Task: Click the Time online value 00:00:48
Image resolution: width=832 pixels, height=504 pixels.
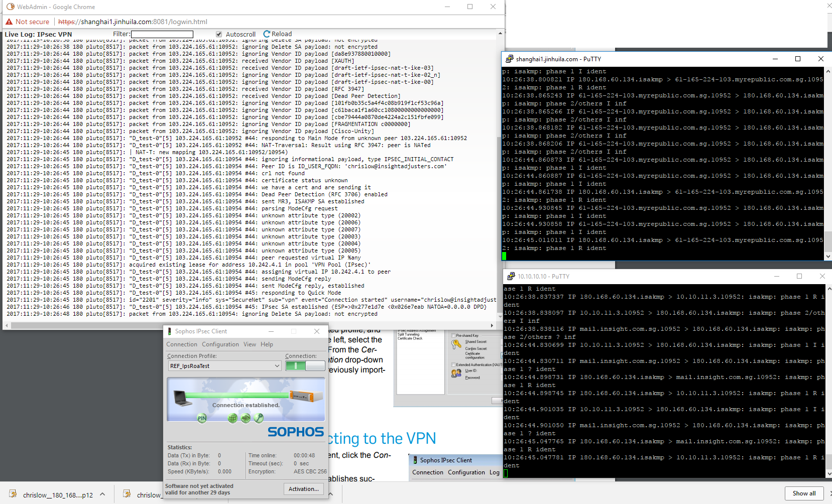Action: (304, 455)
